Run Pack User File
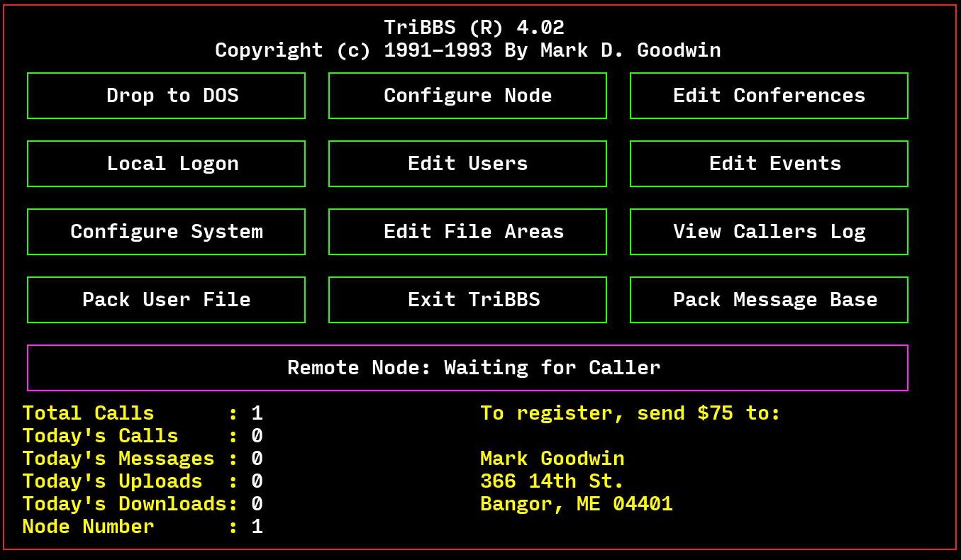The image size is (961, 560). 166,300
